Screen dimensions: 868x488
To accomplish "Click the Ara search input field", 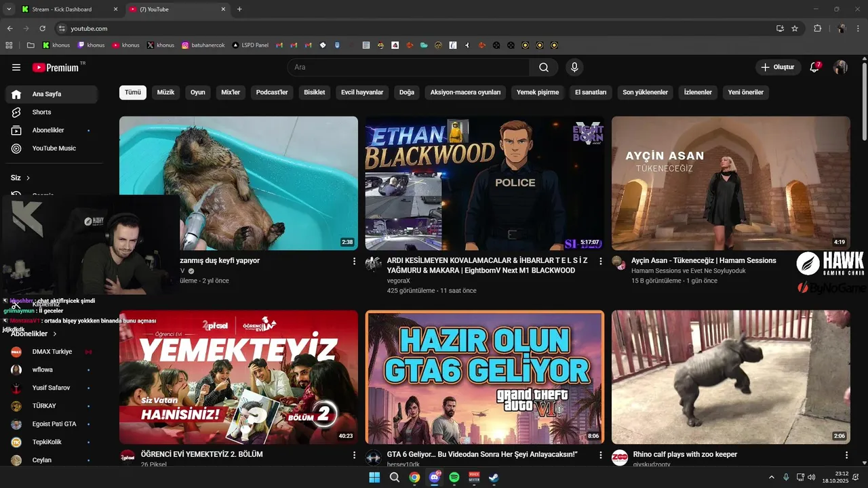I will coord(409,67).
